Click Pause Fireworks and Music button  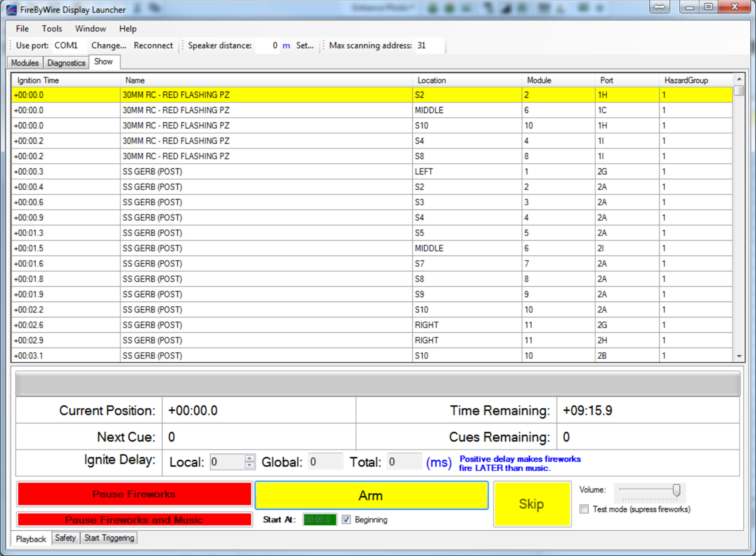click(134, 520)
